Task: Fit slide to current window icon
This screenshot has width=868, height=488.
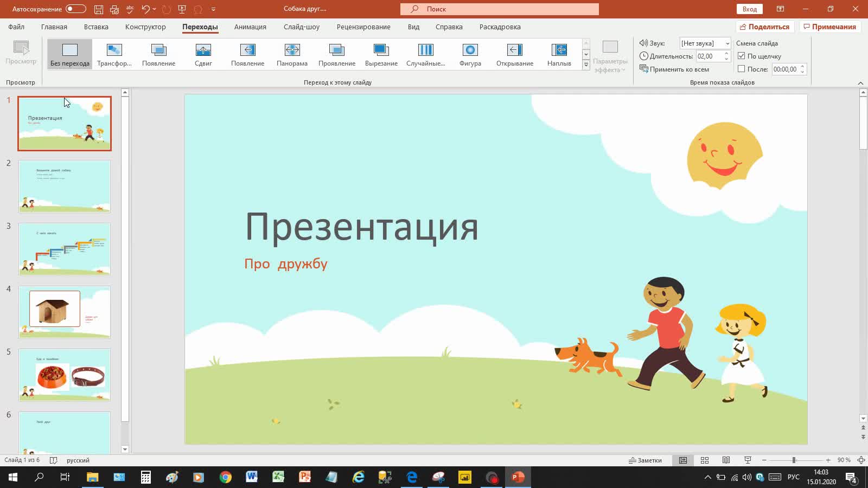Action: click(x=861, y=460)
